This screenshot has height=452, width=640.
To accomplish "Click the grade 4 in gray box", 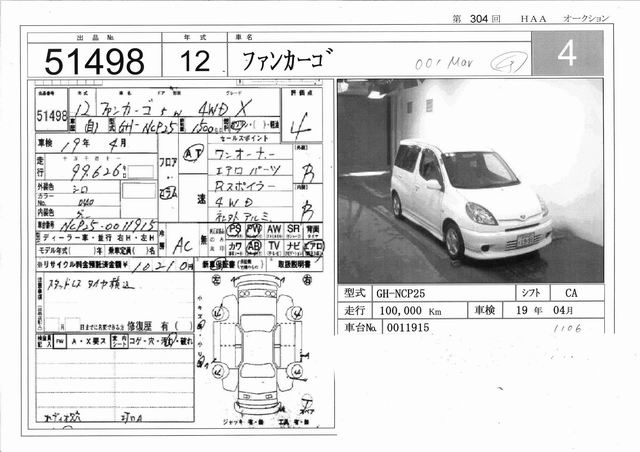I will click(x=567, y=53).
